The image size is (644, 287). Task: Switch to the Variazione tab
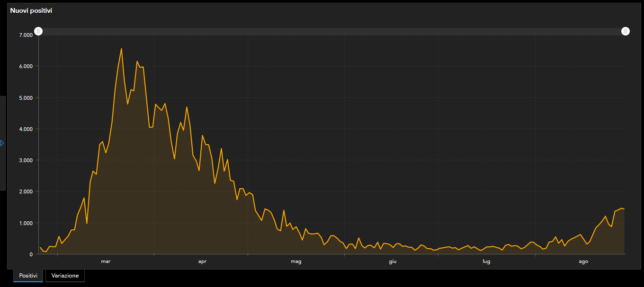pos(65,276)
